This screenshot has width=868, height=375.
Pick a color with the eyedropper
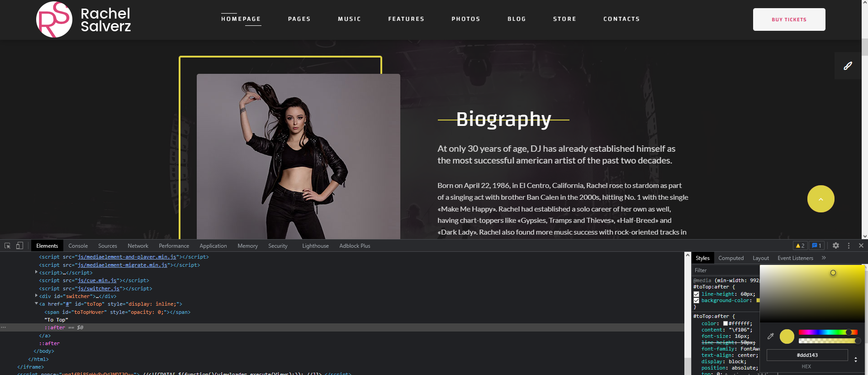771,336
